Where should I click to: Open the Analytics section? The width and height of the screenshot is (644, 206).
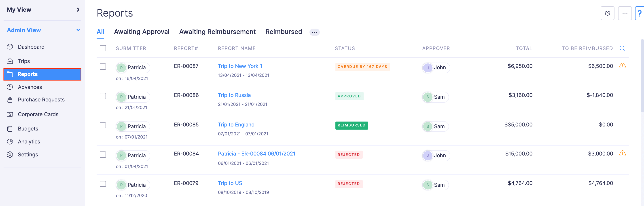[29, 141]
